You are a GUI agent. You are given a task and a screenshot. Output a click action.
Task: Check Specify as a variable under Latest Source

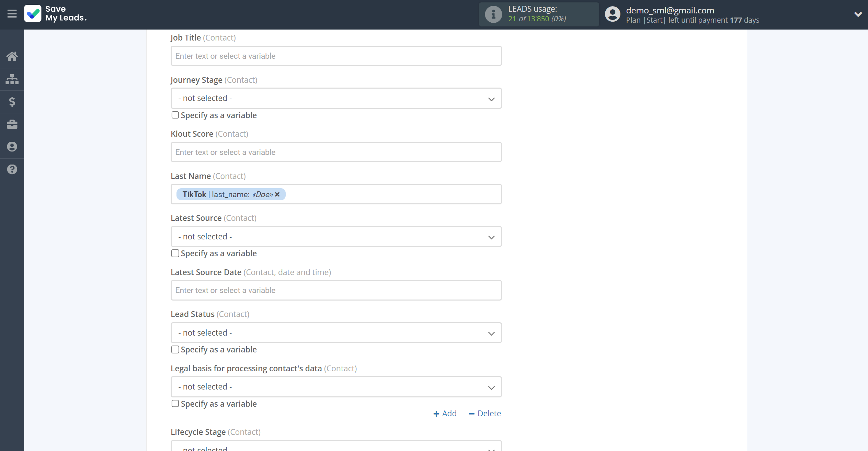tap(175, 253)
